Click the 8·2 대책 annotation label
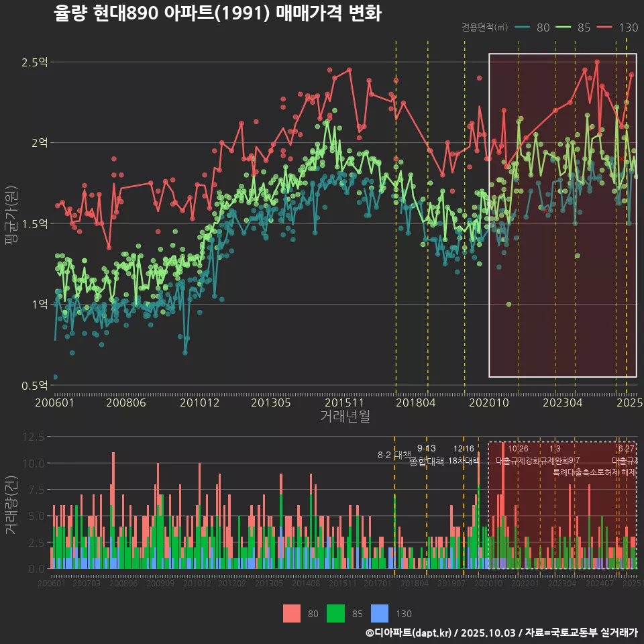Screen dimensions: 644x644 [394, 455]
